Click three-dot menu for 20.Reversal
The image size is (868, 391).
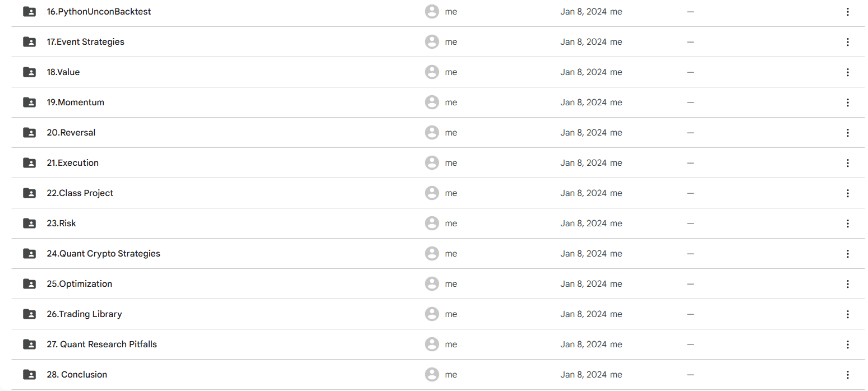[x=847, y=133]
